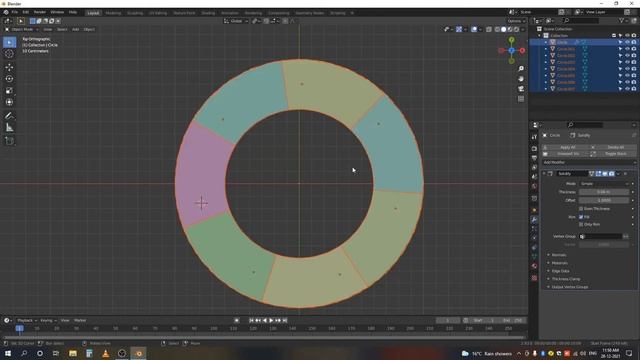The height and width of the screenshot is (360, 640).
Task: Toggle Even Thickness checkbox
Action: [x=581, y=209]
